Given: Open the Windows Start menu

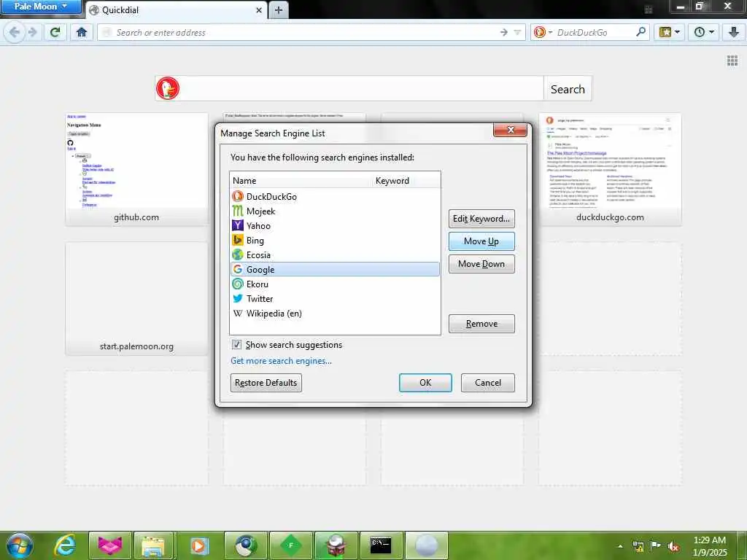Looking at the screenshot, I should (20, 545).
